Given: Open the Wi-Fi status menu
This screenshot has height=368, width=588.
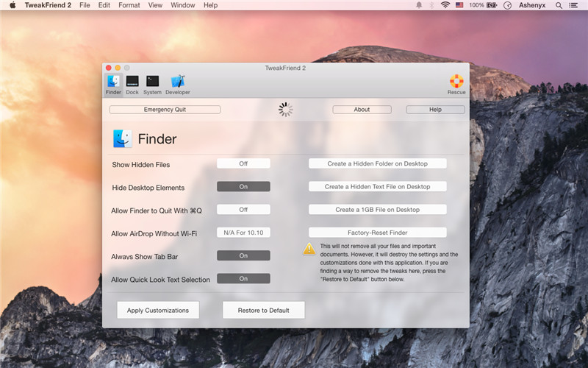Looking at the screenshot, I should 445,5.
